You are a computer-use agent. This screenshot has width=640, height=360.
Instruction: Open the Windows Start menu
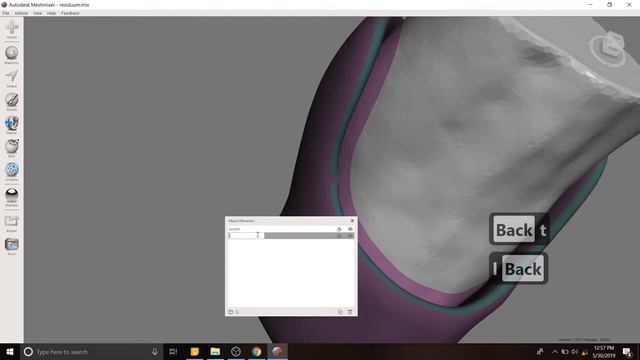coord(10,351)
